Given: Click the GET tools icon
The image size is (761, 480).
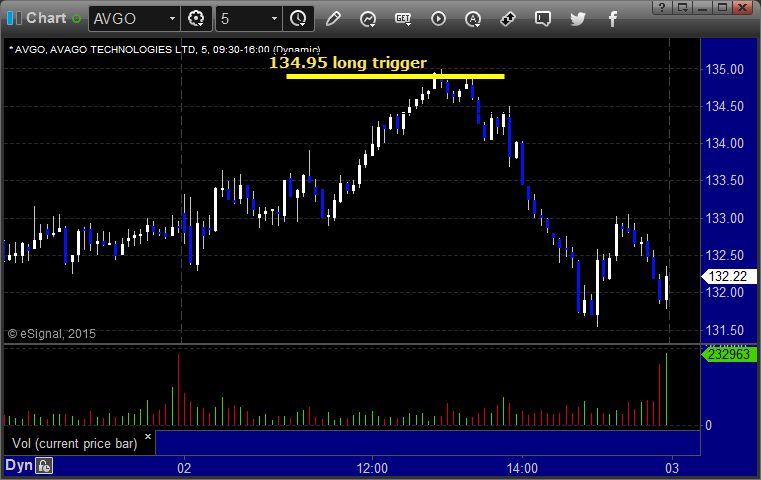Looking at the screenshot, I should (x=403, y=19).
